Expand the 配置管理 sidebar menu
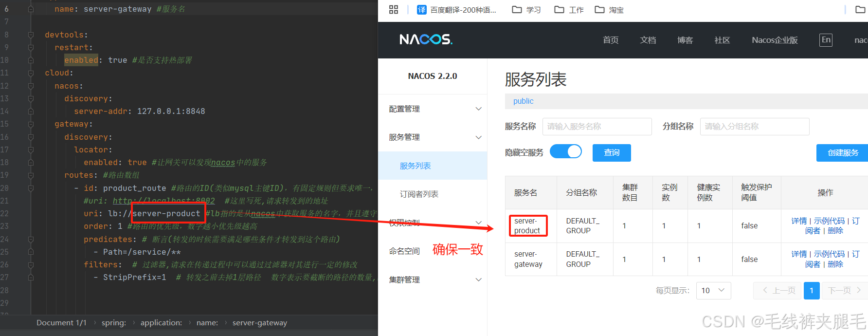 (x=433, y=109)
